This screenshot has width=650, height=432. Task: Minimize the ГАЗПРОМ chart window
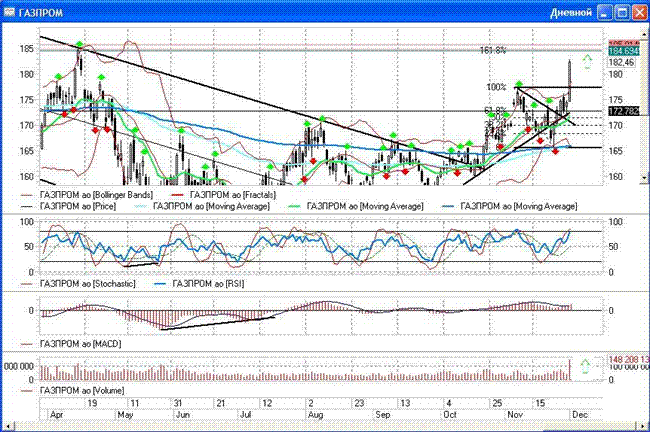pos(605,12)
